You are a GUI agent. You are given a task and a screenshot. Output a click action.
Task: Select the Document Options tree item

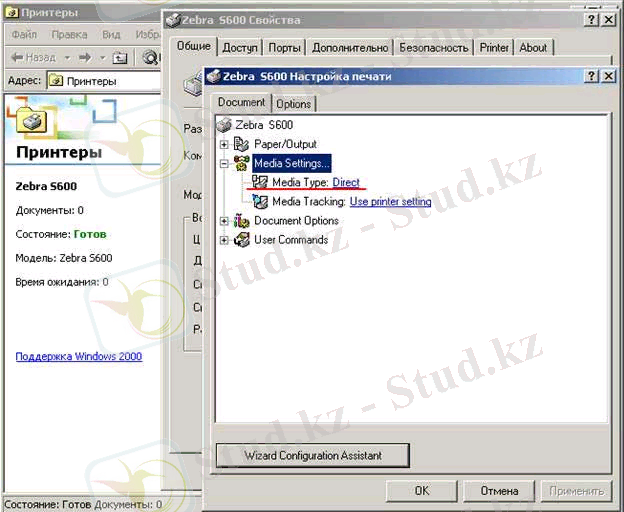pos(296,220)
